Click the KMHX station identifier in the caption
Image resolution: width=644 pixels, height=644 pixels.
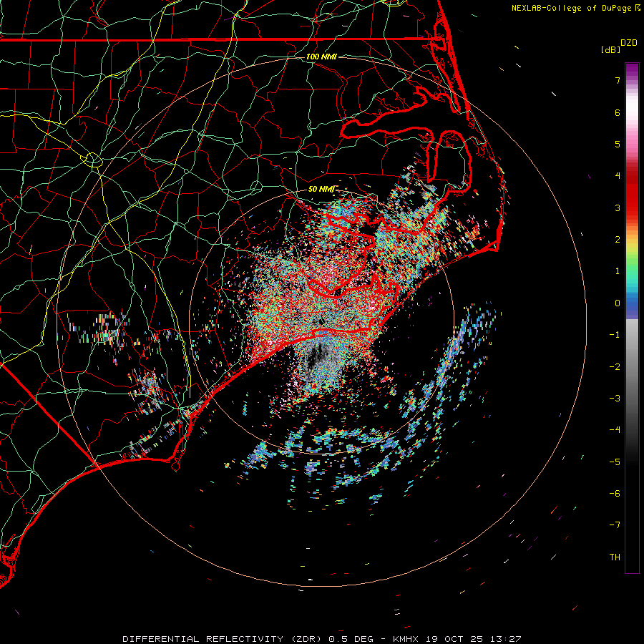pos(406,639)
